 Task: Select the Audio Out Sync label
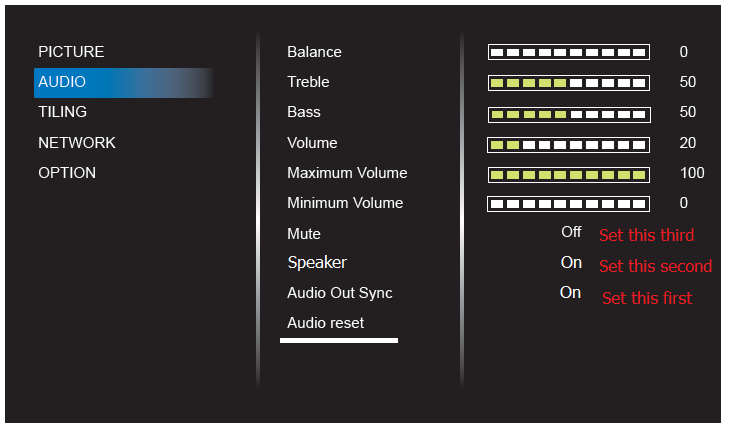click(340, 293)
